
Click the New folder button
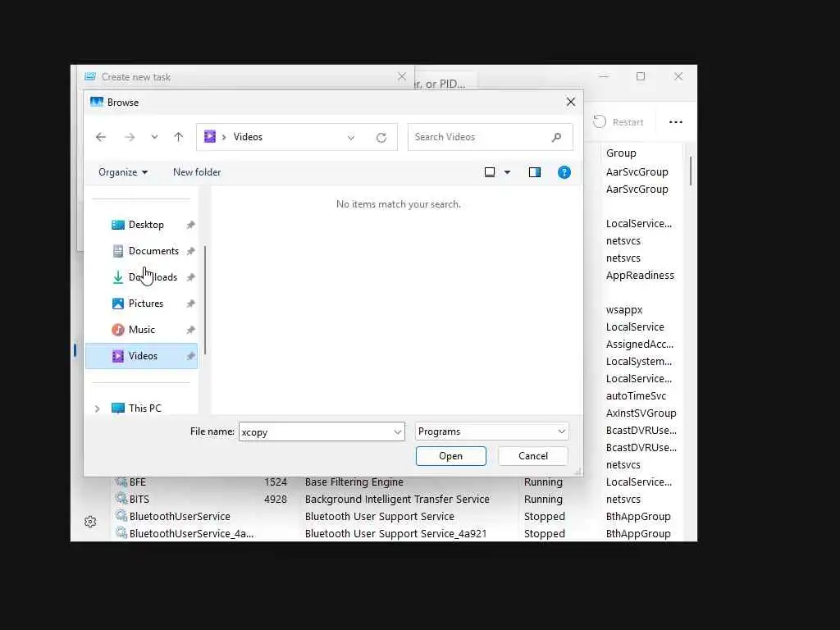(197, 172)
